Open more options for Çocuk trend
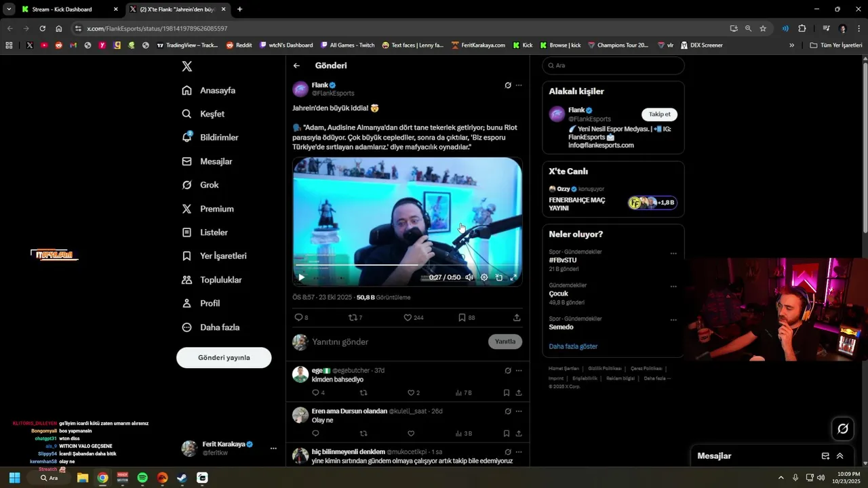The width and height of the screenshot is (868, 488). (673, 286)
